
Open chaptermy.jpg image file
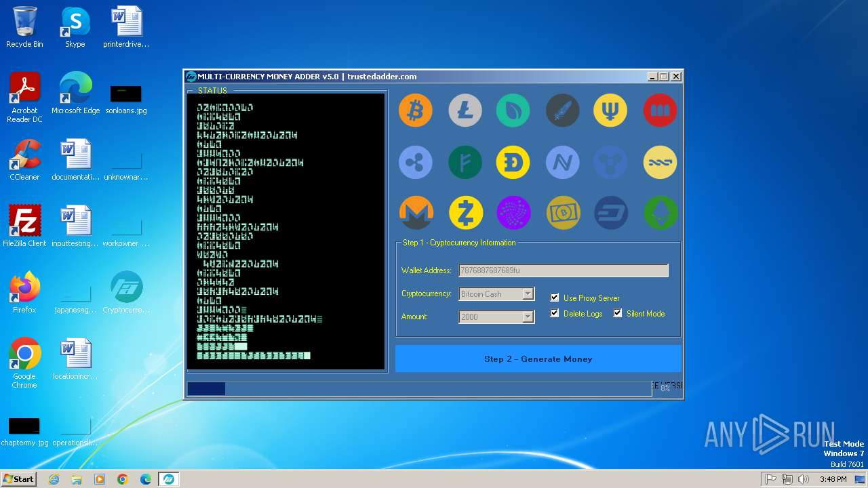24,431
